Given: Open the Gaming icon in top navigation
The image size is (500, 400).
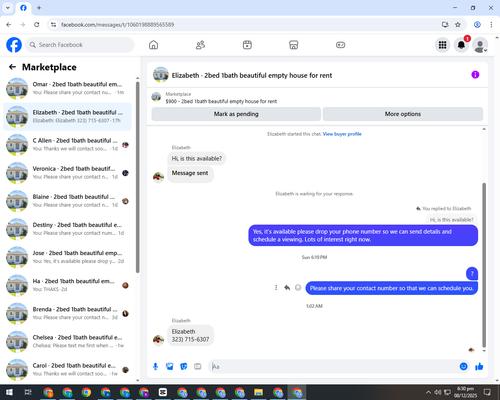Looking at the screenshot, I should click(x=340, y=45).
